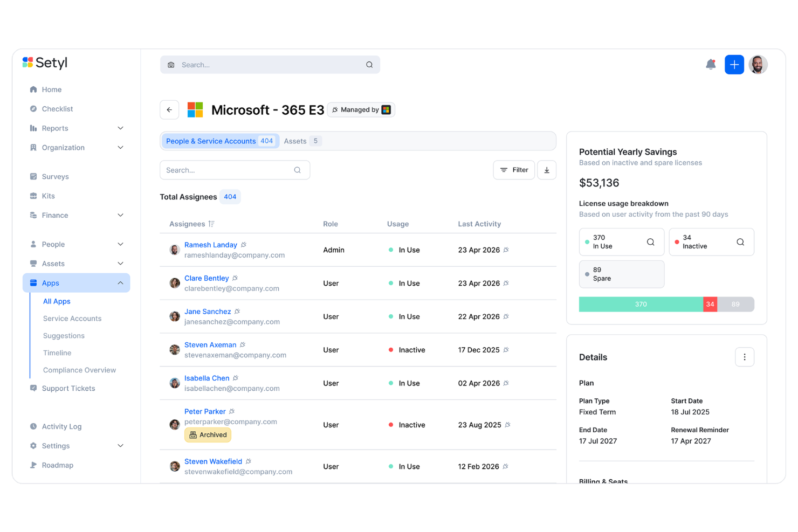Expand the People menu
Viewport: 798px width, 532px height.
click(x=121, y=244)
